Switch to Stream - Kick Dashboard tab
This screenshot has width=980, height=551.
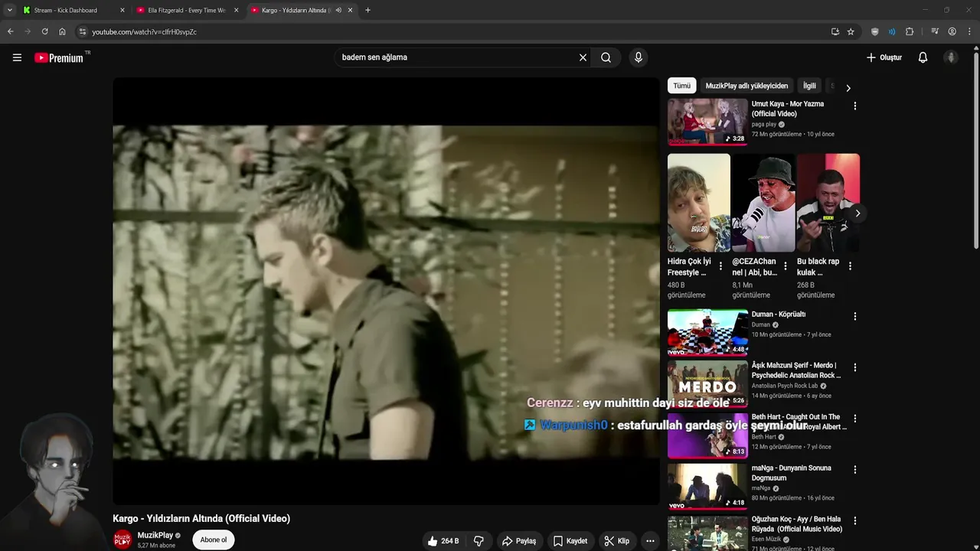pos(73,10)
